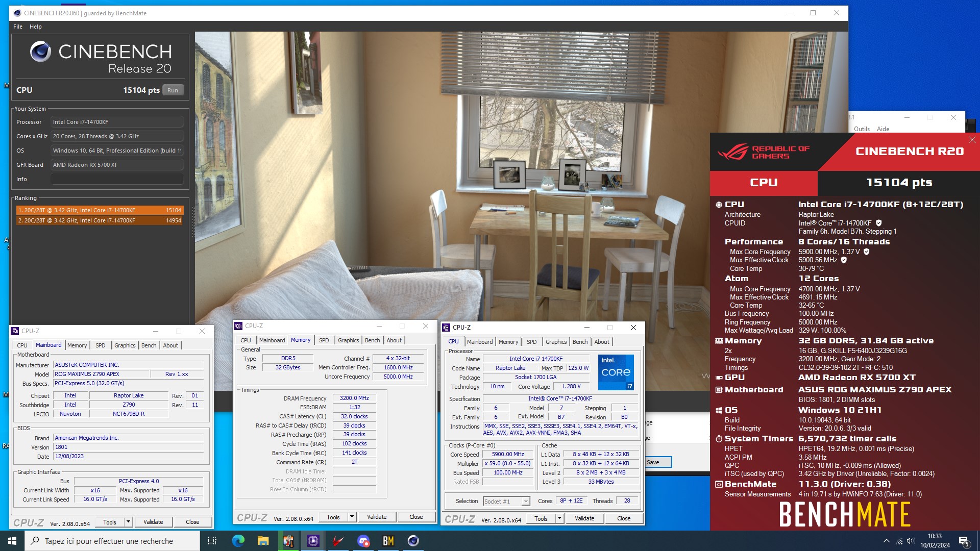
Task: Open Windows Start menu
Action: point(12,541)
